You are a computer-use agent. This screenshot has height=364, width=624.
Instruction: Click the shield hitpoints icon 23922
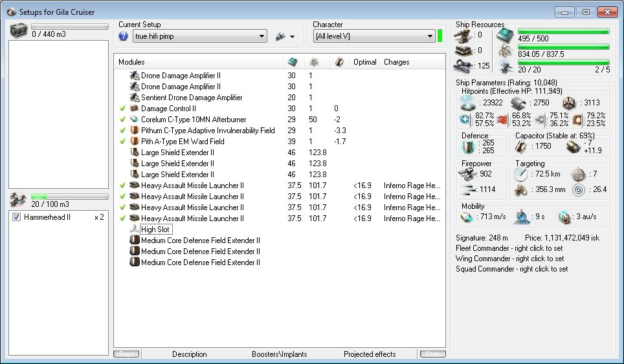(x=468, y=103)
